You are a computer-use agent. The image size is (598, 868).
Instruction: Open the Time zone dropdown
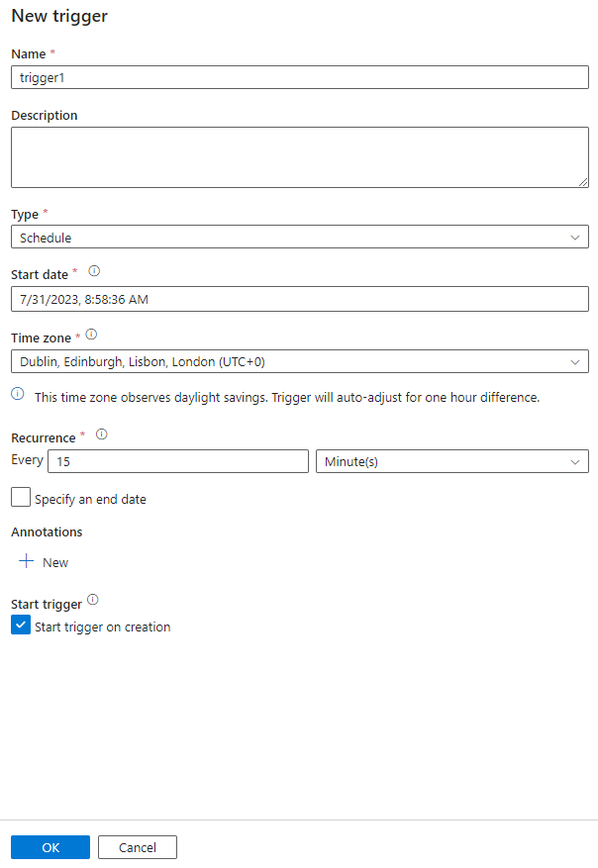[x=297, y=361]
